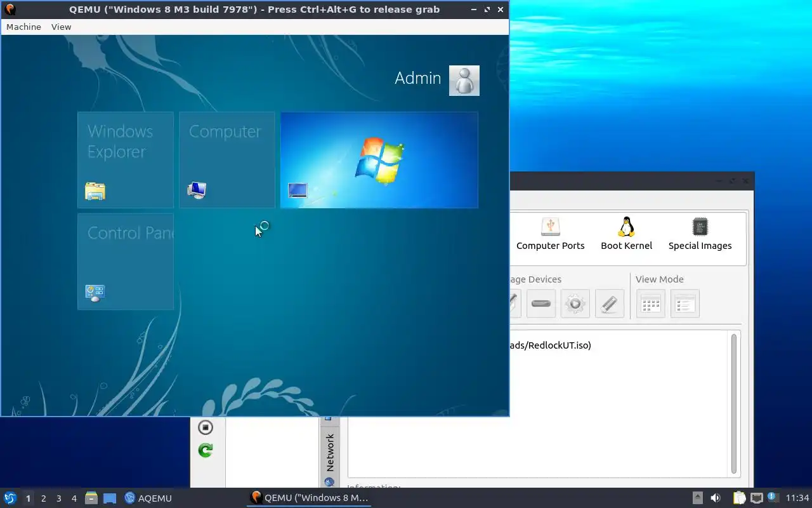812x508 pixels.
Task: Open the Windows 7 desktop tile
Action: click(379, 160)
